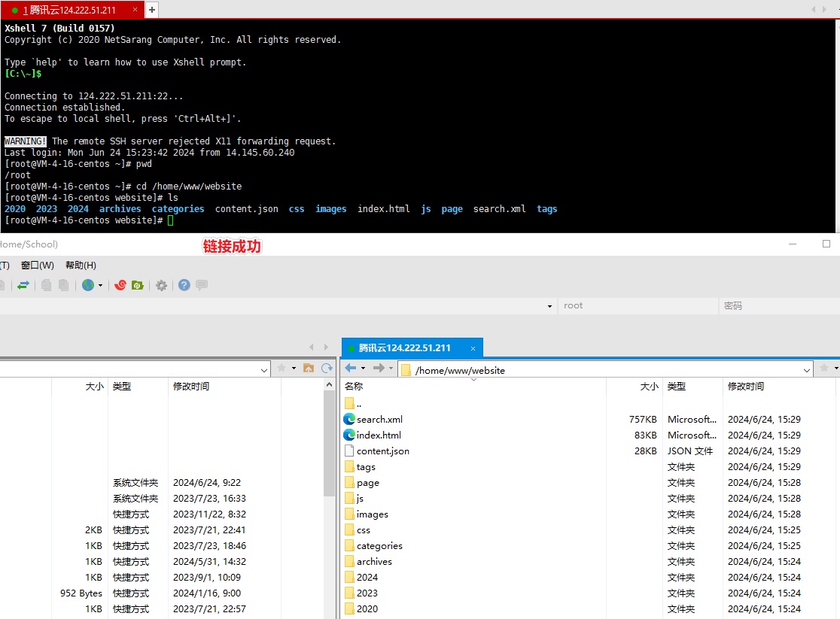
Task: Click the 密码 password input field
Action: pos(775,306)
